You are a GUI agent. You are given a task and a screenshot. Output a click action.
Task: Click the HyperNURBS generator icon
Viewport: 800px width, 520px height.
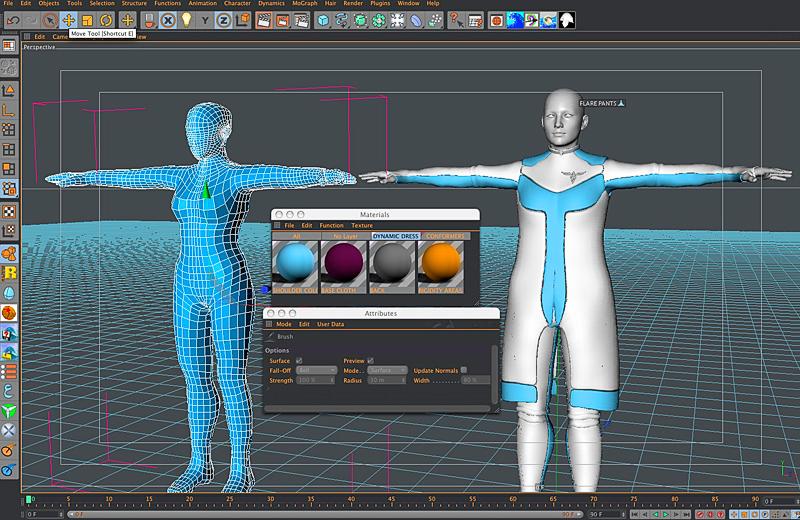(x=360, y=20)
